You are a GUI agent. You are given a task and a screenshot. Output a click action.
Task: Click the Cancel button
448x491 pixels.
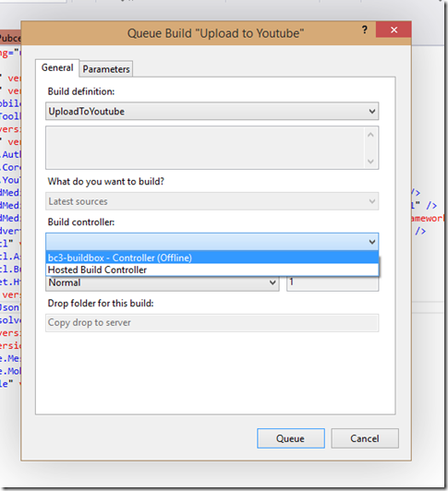(x=365, y=438)
